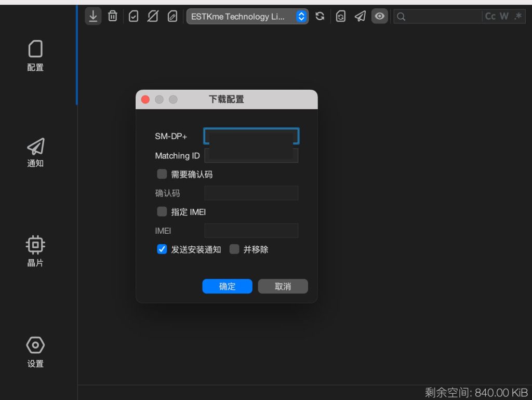The height and width of the screenshot is (400, 532).
Task: Edit the profile nickname with the pencil icon
Action: [x=172, y=16]
